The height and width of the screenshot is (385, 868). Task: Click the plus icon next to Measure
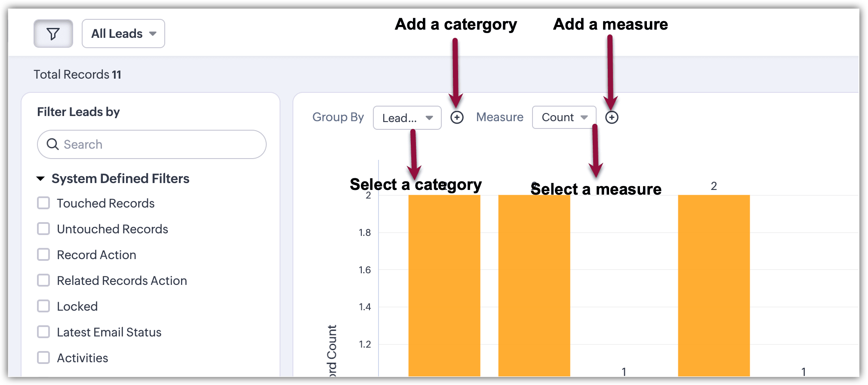tap(612, 117)
